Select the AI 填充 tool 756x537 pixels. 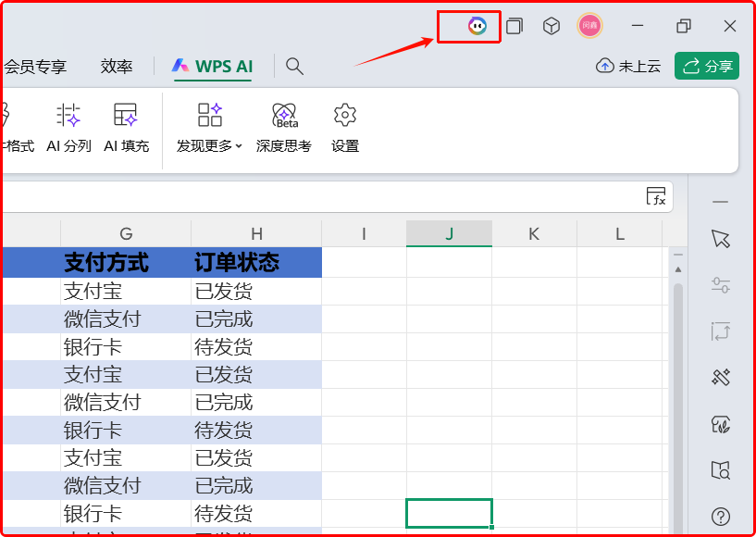coord(125,125)
